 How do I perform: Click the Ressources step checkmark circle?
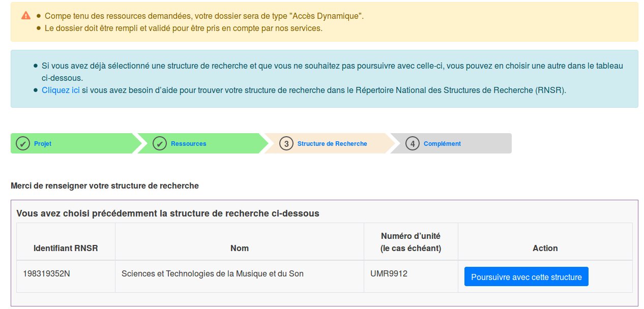[160, 144]
